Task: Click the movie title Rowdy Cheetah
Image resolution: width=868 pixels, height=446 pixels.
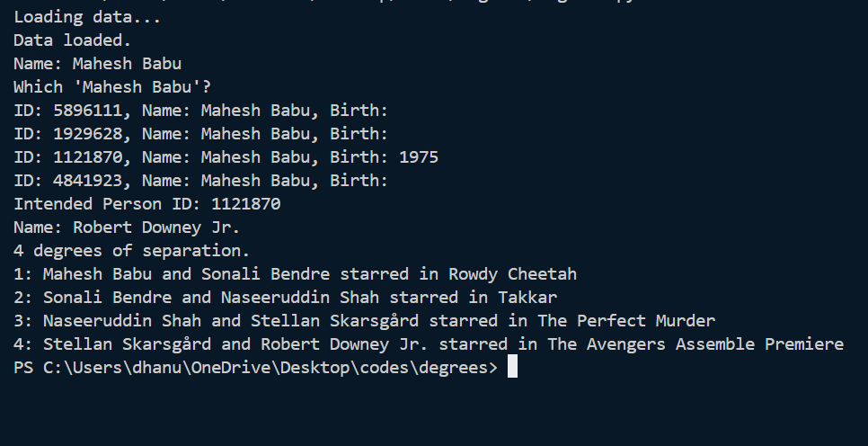Action: tap(512, 274)
